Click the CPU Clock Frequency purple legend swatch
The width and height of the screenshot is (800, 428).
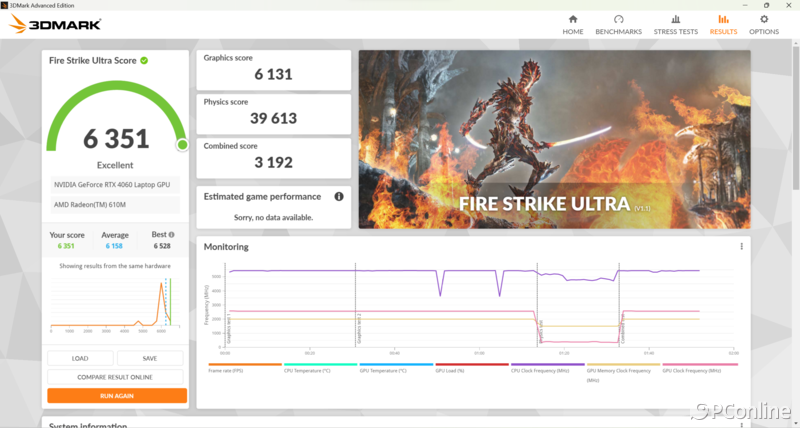pyautogui.click(x=547, y=365)
